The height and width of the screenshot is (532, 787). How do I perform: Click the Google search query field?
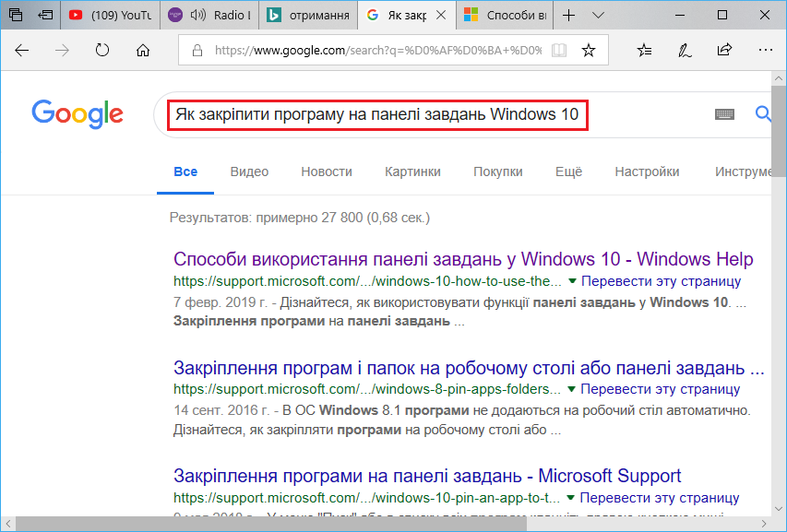(377, 115)
